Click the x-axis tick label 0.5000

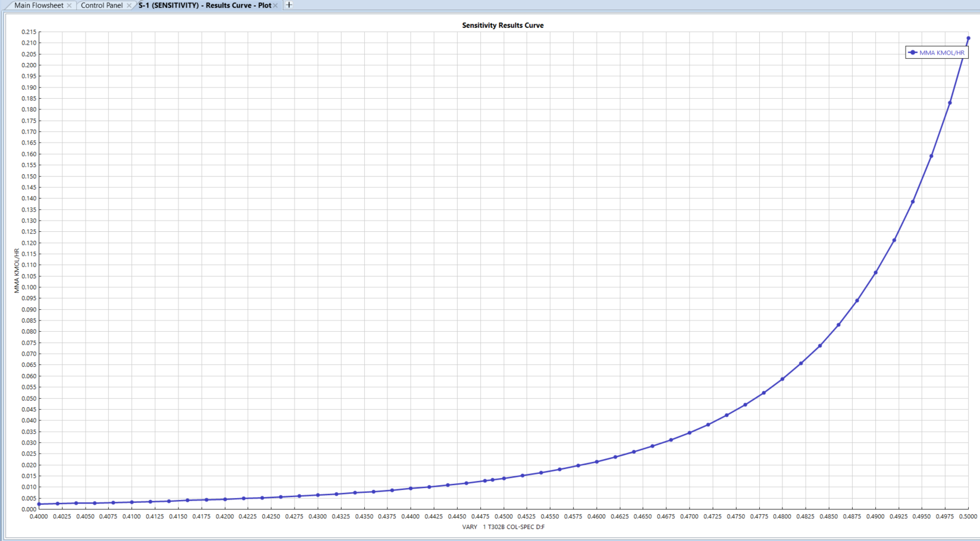coord(968,517)
